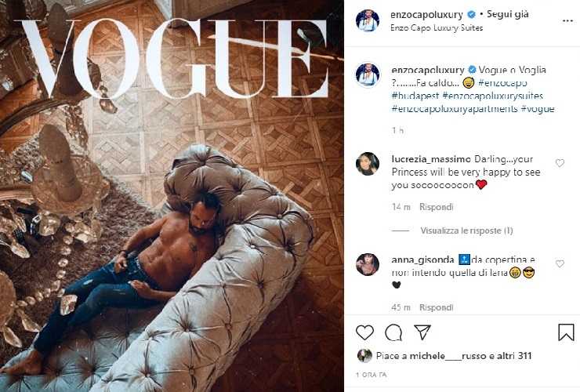Open lucrezia_massimo's profile picture
This screenshot has width=580, height=392.
(368, 164)
